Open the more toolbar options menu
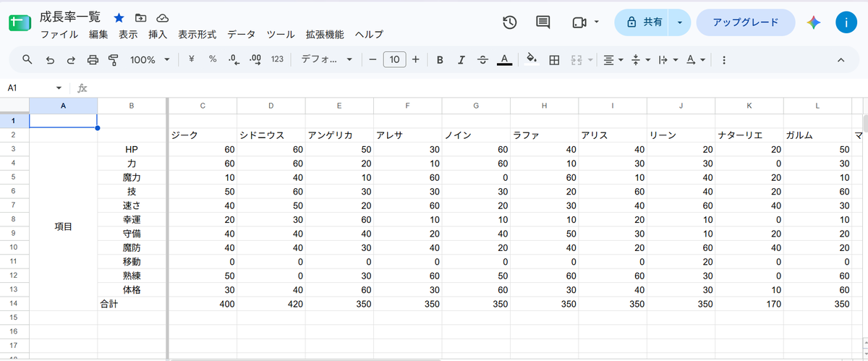 (x=724, y=59)
